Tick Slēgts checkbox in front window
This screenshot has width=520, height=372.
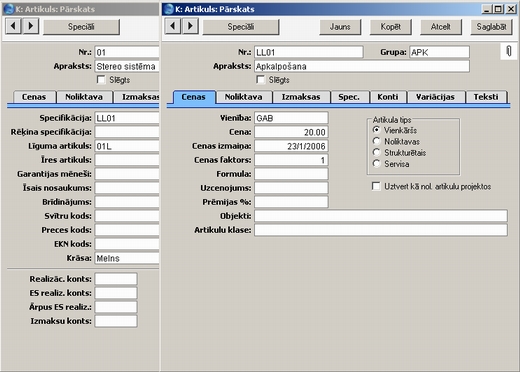click(x=261, y=80)
